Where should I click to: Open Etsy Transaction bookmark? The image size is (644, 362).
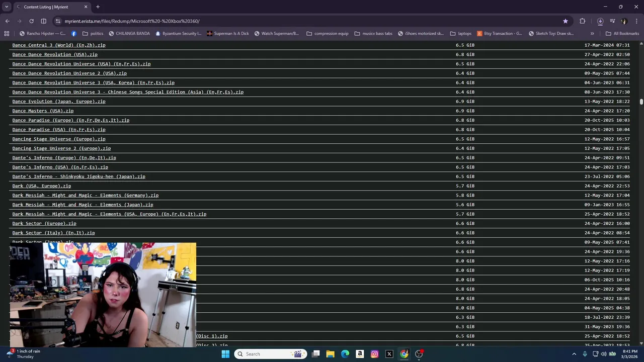coord(500,34)
